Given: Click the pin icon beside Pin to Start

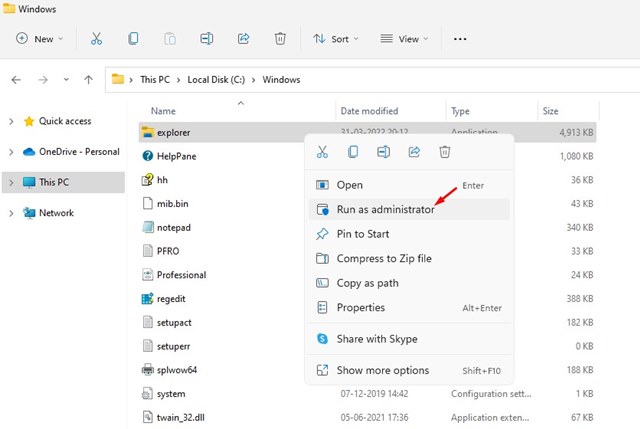Looking at the screenshot, I should 322,234.
